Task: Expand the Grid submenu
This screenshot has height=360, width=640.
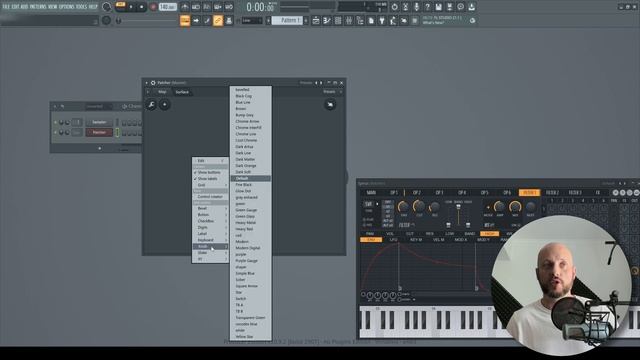Action: pyautogui.click(x=210, y=185)
